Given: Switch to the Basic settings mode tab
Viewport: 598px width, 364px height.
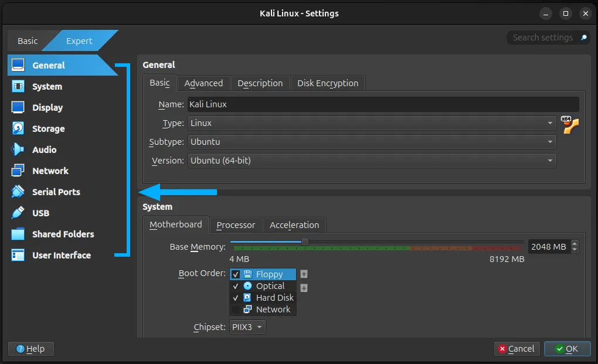Looking at the screenshot, I should coord(28,41).
